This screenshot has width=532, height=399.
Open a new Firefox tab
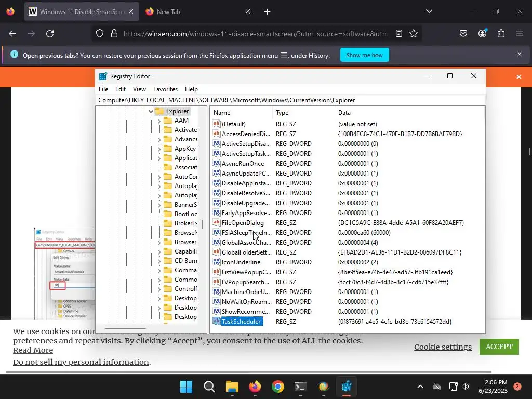pos(268,12)
